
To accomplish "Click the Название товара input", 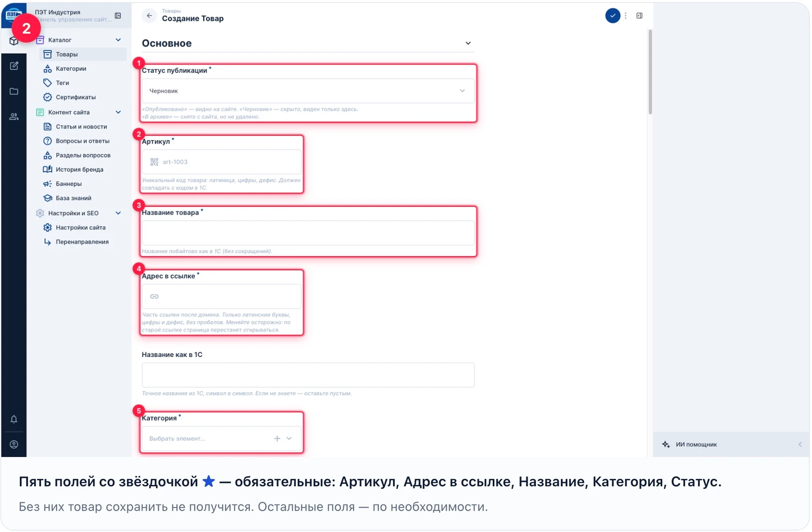I will tap(308, 233).
